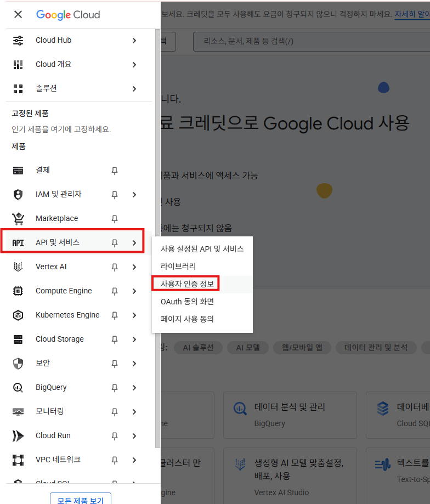Click the Cloud 개요 dashboard icon

pos(18,65)
